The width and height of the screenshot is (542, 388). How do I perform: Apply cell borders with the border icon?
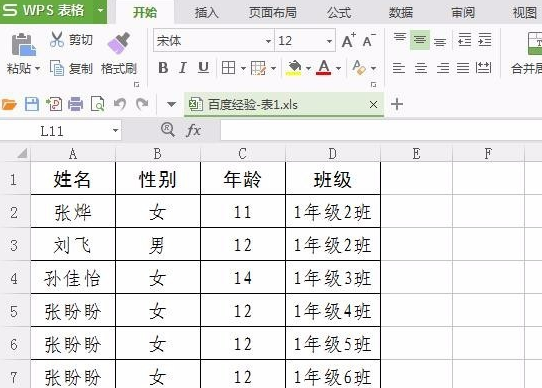[x=228, y=68]
